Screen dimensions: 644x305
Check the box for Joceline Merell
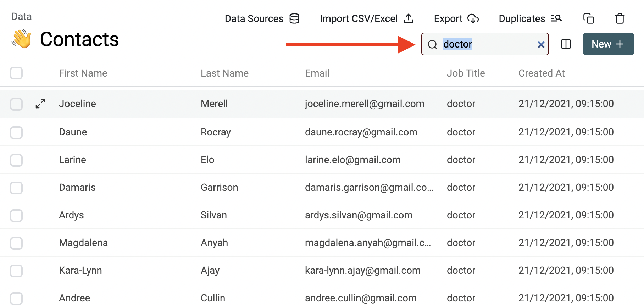tap(16, 104)
